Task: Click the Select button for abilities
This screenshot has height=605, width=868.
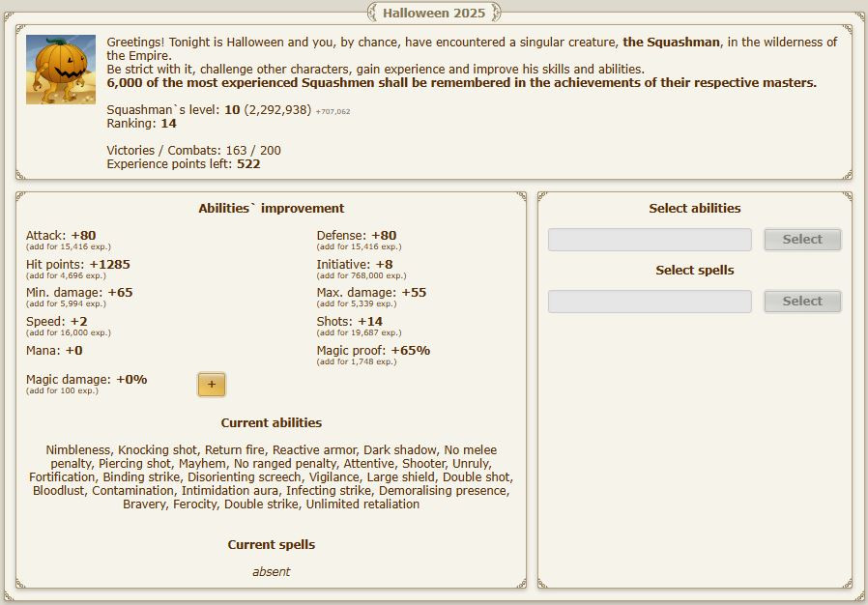Action: (801, 240)
